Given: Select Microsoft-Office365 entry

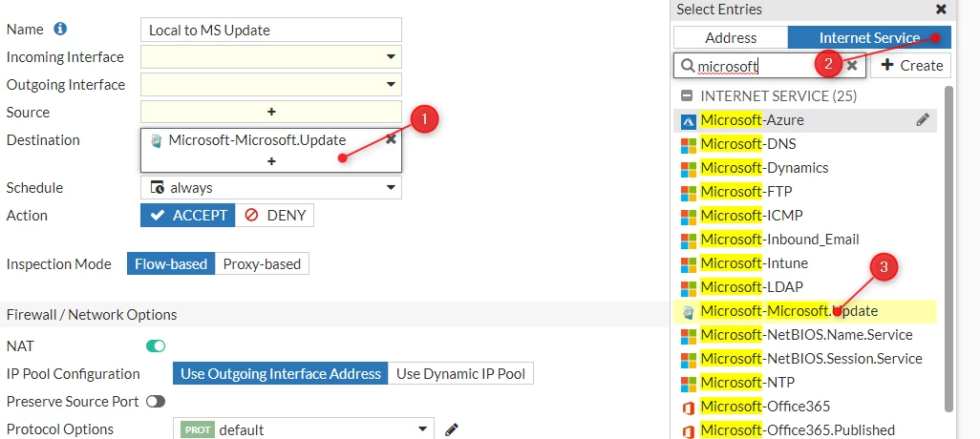Looking at the screenshot, I should click(x=805, y=407).
